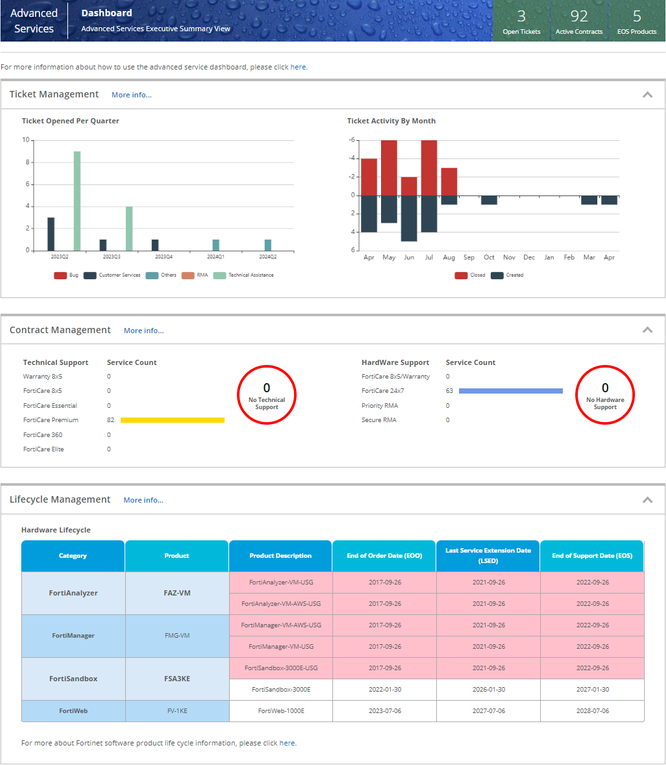
Task: Click FortiSandbox-3000E description cell
Action: pos(281,689)
